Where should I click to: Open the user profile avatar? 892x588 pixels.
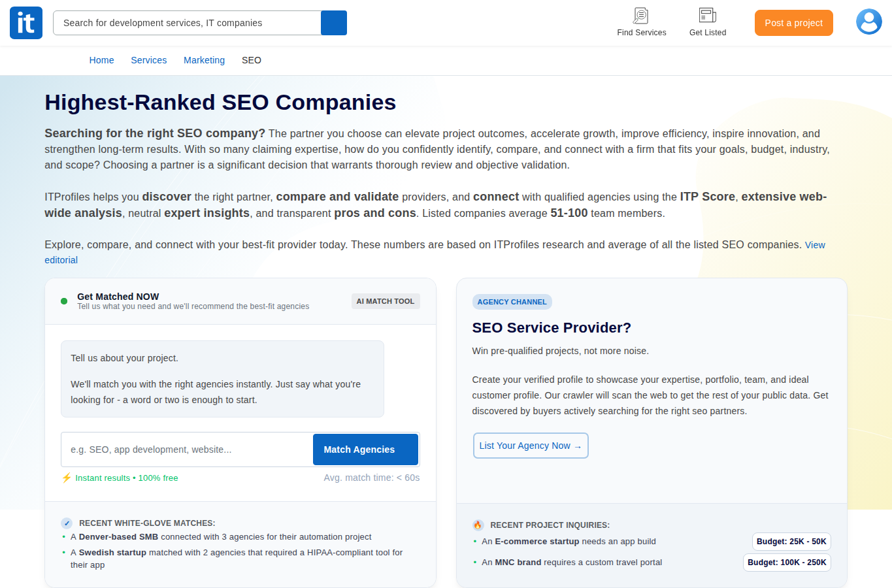click(x=869, y=22)
